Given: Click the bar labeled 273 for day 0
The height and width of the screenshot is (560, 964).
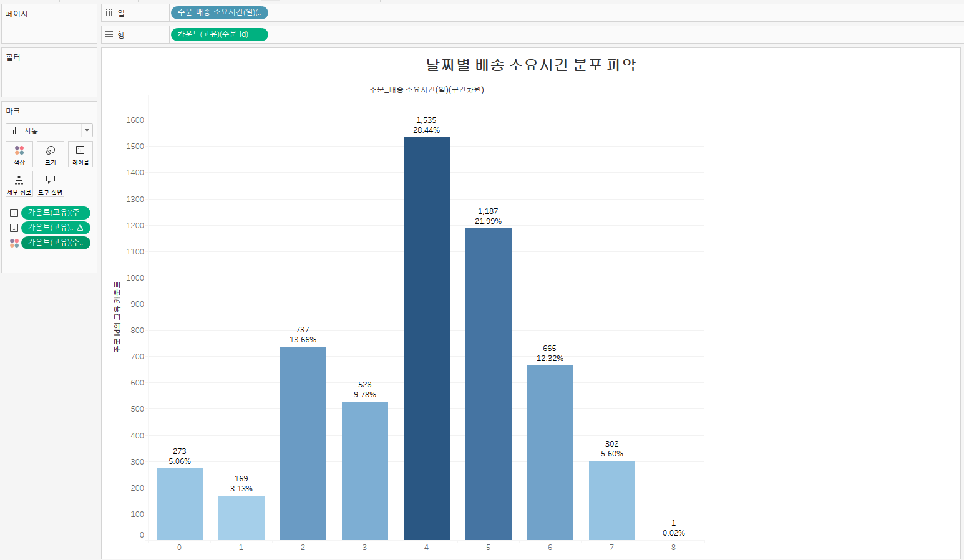Looking at the screenshot, I should tap(180, 504).
